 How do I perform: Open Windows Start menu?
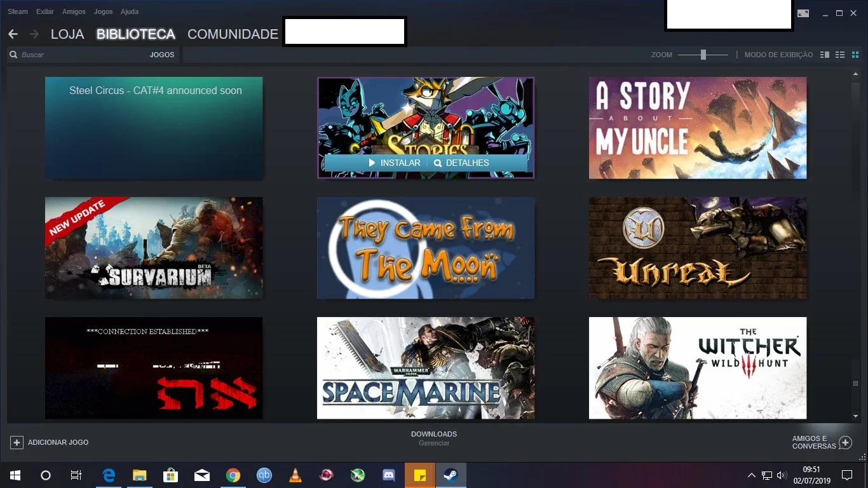click(15, 475)
